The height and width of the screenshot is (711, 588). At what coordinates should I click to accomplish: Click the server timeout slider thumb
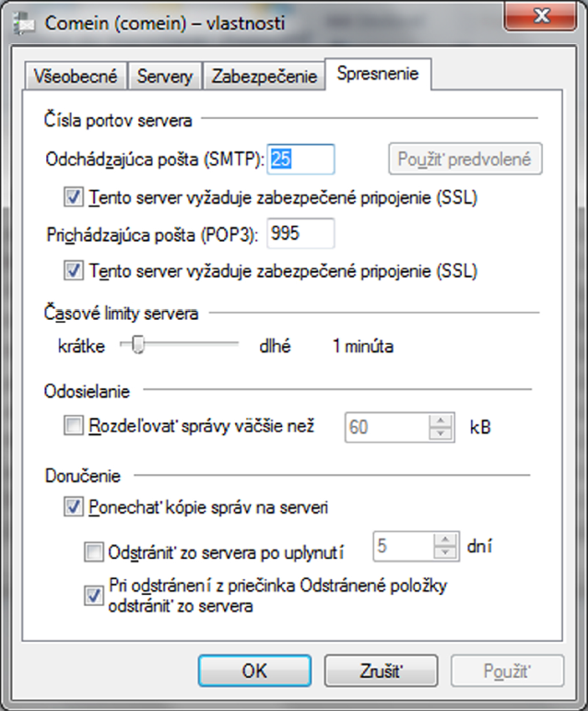point(137,344)
